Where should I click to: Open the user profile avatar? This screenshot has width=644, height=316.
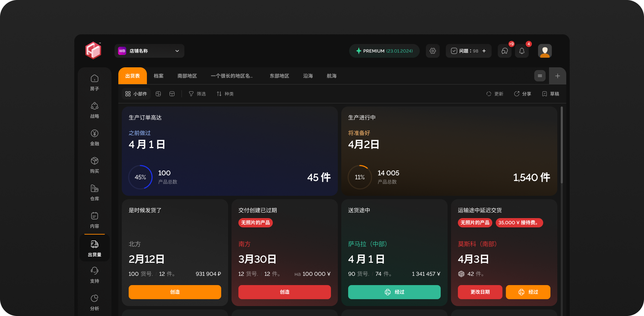(545, 51)
